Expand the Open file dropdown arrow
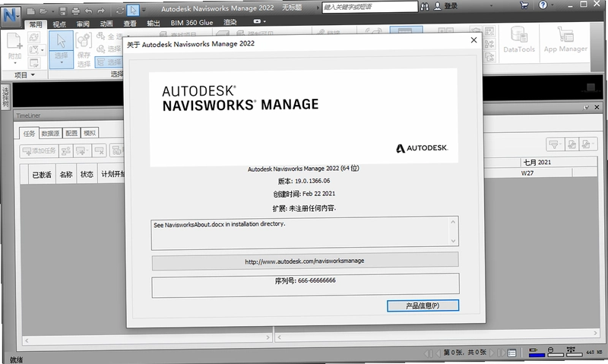Screen dimensions: 608x364 pyautogui.click(x=52, y=11)
